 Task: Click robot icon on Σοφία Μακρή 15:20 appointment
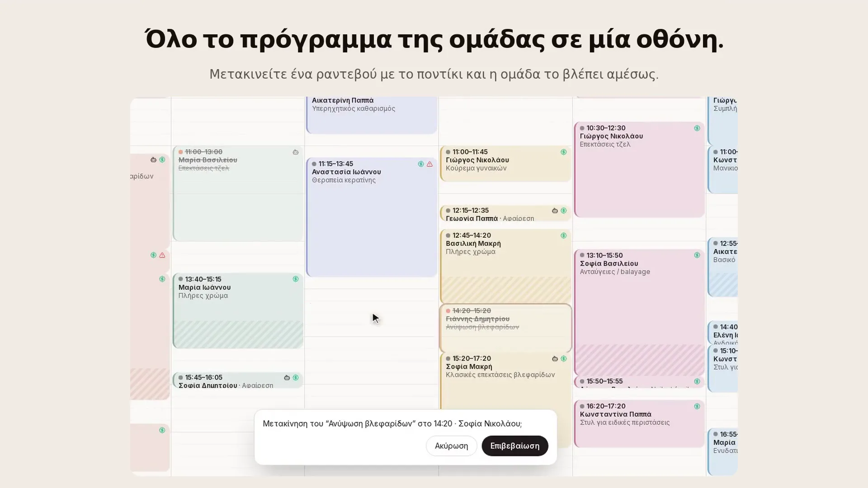(555, 359)
